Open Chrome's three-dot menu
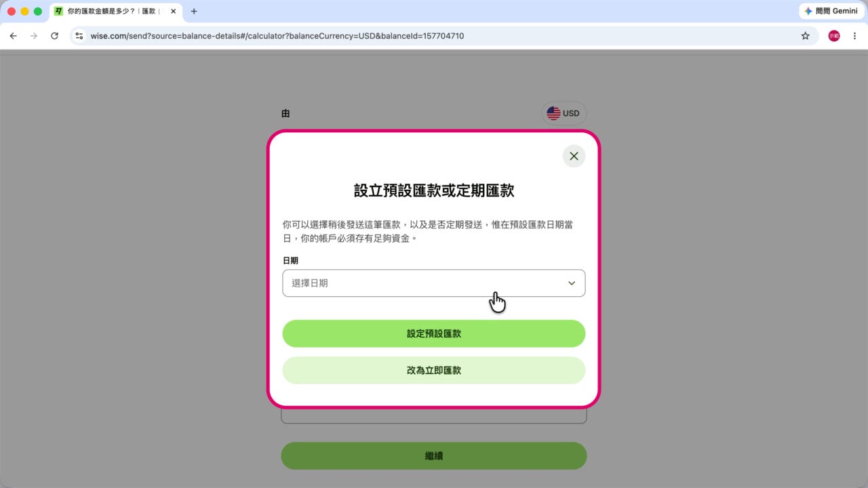 tap(854, 36)
